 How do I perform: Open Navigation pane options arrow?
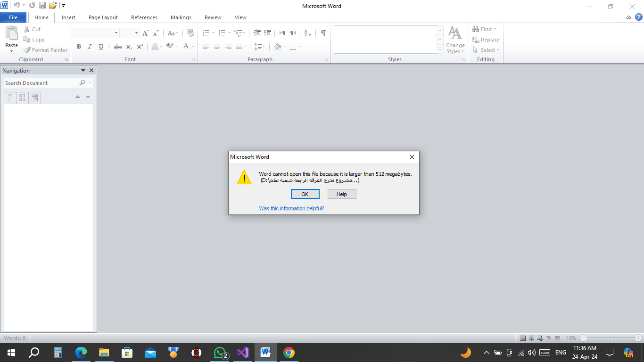[x=83, y=70]
